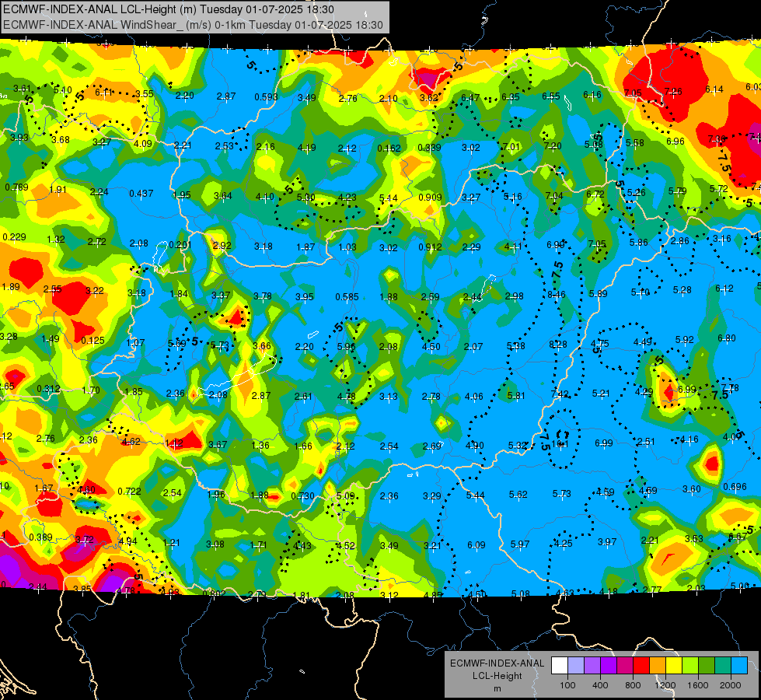Select the legend label 'LCL-Height'

[x=497, y=676]
